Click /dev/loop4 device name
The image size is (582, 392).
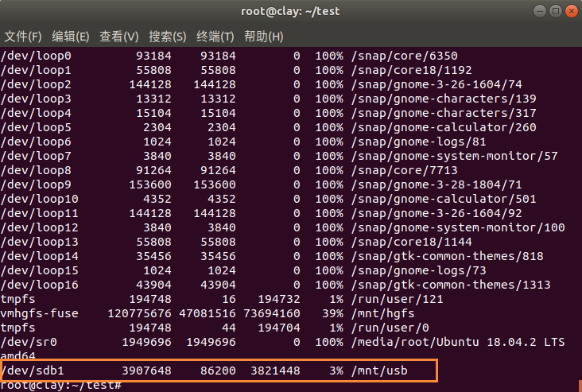tap(36, 113)
